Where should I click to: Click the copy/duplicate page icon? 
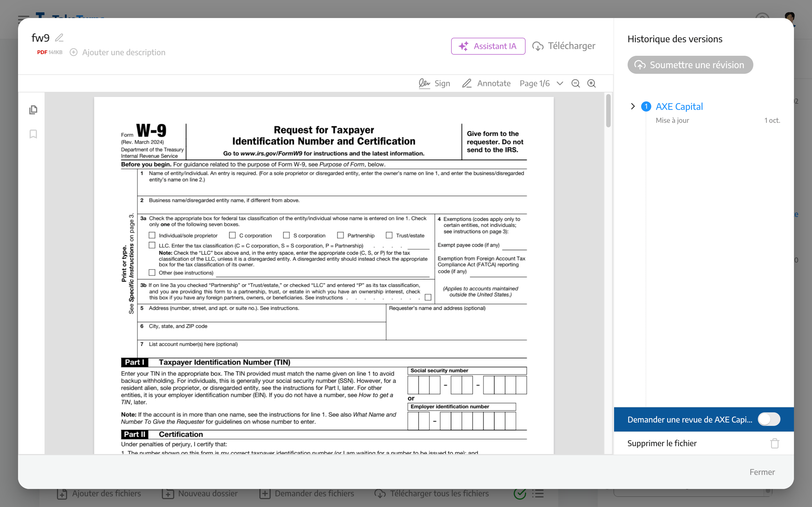[x=33, y=109]
